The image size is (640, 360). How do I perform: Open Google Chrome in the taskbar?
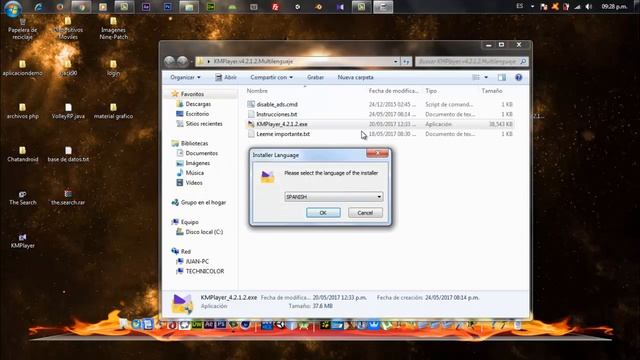(x=82, y=7)
